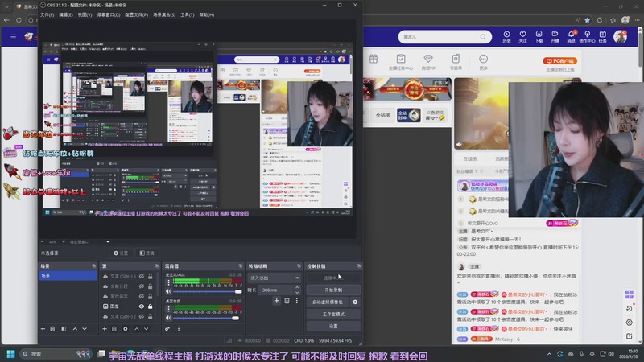Open 消息 notification bell icon
Viewport: 644px width, 362px height.
572,36
